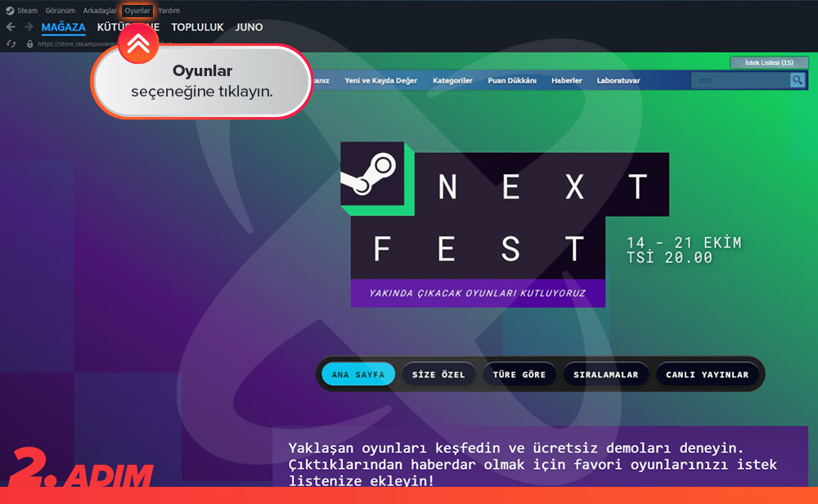Click the padlock icon beside the URL
Viewport: 818px width, 504px height.
click(29, 44)
